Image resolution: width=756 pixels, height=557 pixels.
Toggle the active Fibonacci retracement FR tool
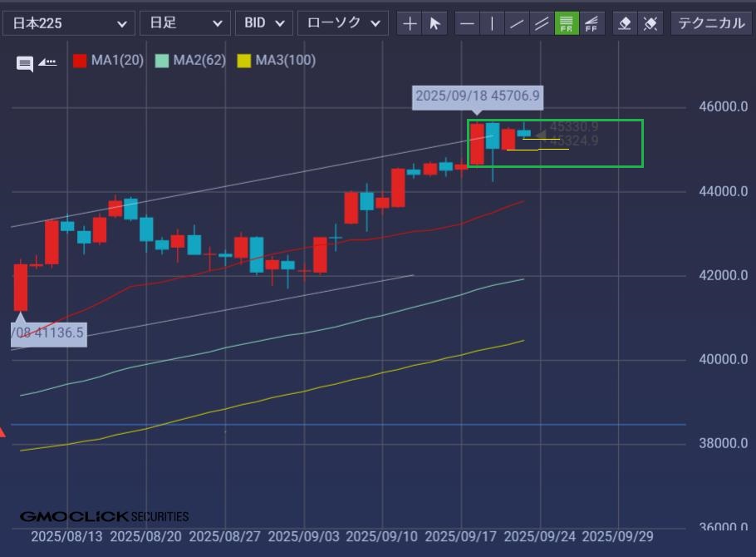[567, 23]
